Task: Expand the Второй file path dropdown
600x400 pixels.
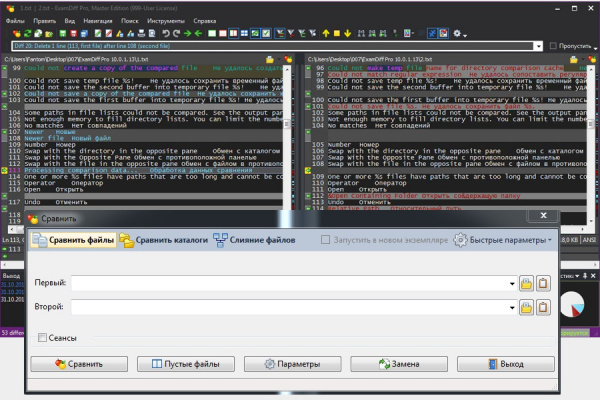Action: [511, 309]
